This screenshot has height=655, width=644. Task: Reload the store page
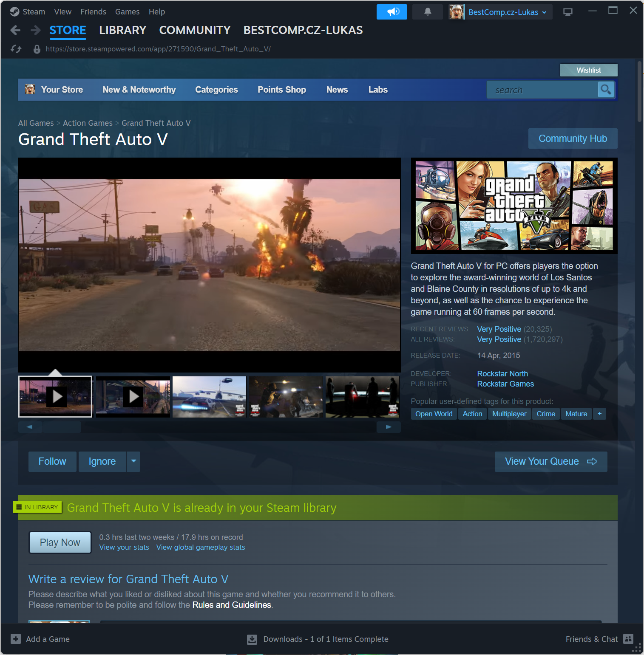click(x=16, y=49)
